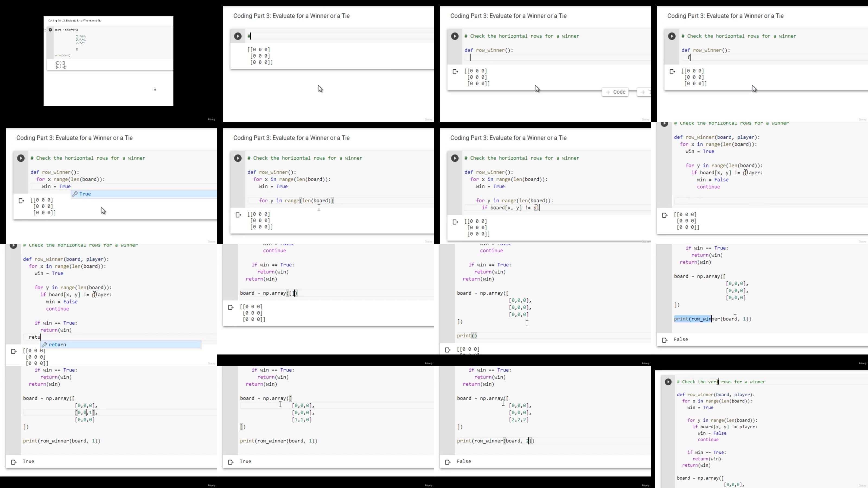Run cell in small thumbnail with board array
The height and width of the screenshot is (488, 868).
(x=50, y=30)
